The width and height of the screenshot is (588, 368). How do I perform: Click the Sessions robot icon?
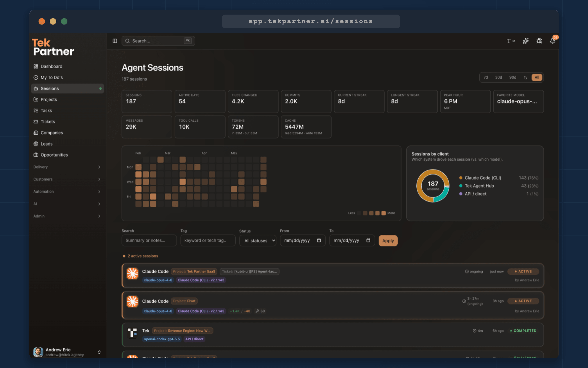(36, 89)
